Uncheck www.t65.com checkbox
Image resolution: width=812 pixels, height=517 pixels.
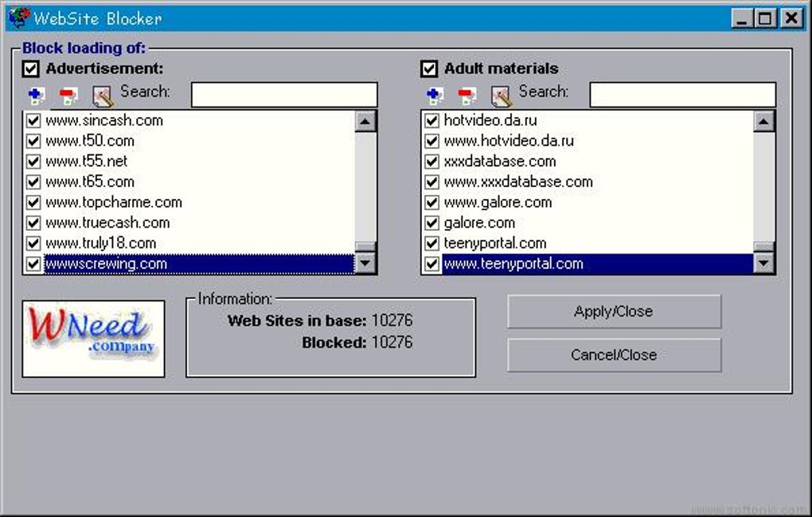pyautogui.click(x=33, y=181)
